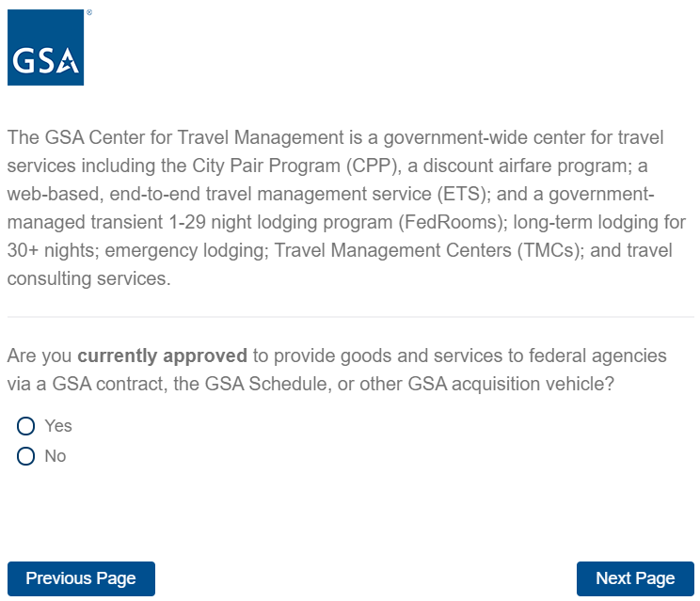
Task: Click the GSA logo
Action: tap(45, 48)
